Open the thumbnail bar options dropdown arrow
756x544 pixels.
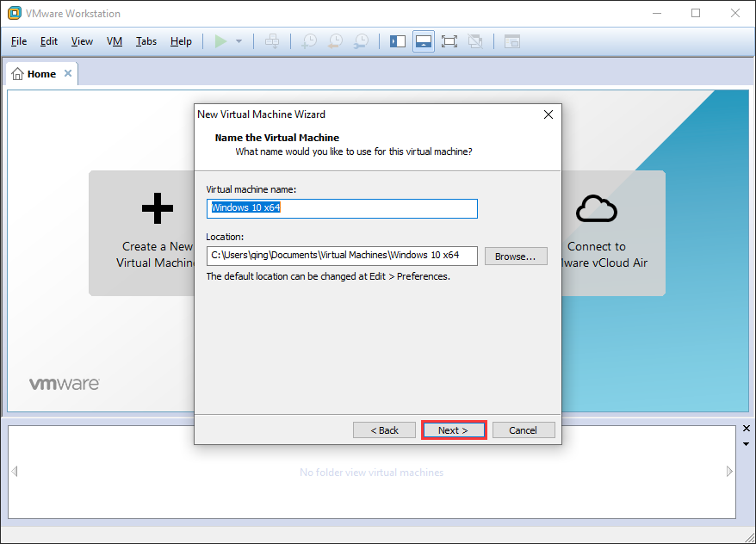click(746, 444)
